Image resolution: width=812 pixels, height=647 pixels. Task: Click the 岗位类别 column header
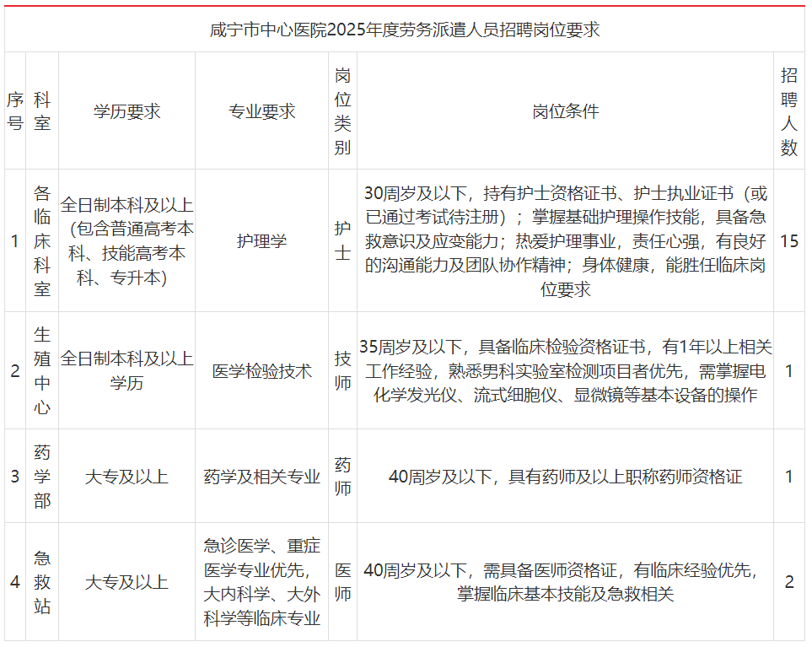pos(342,111)
